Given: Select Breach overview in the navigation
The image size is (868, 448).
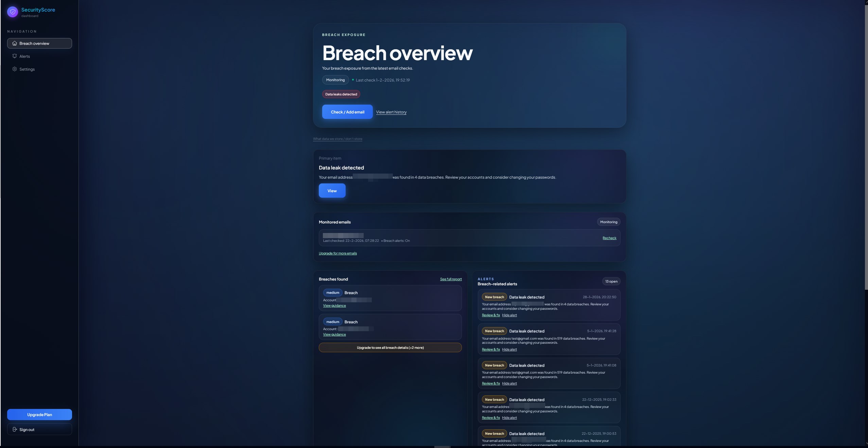Looking at the screenshot, I should pos(34,43).
